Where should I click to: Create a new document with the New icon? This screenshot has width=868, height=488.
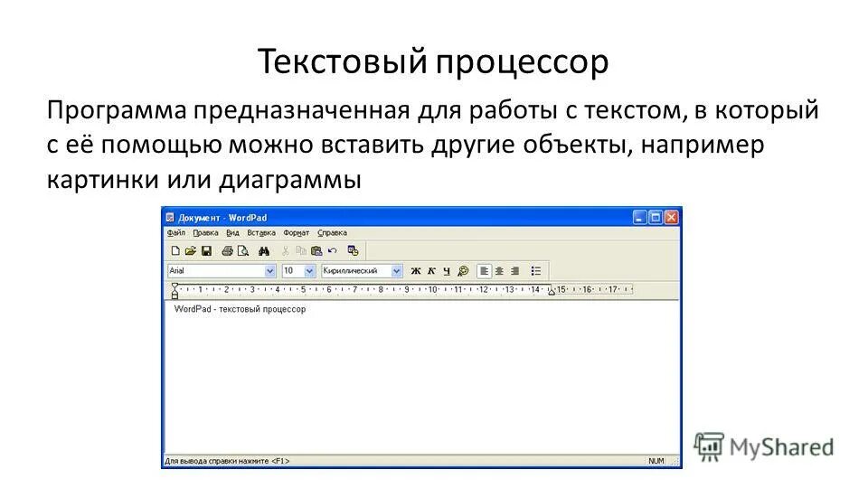pyautogui.click(x=175, y=250)
